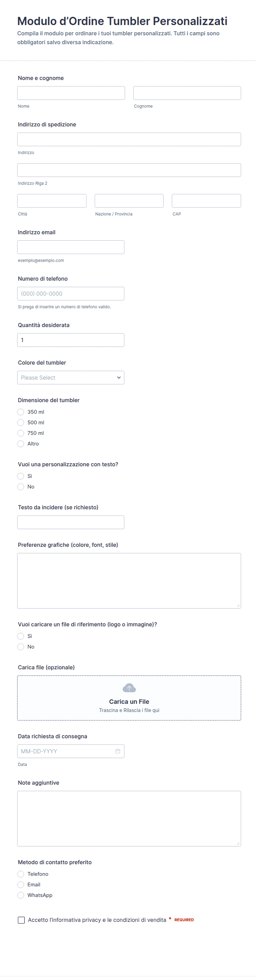Click the Carica un File upload area
Image resolution: width=256 pixels, height=980 pixels.
129,698
